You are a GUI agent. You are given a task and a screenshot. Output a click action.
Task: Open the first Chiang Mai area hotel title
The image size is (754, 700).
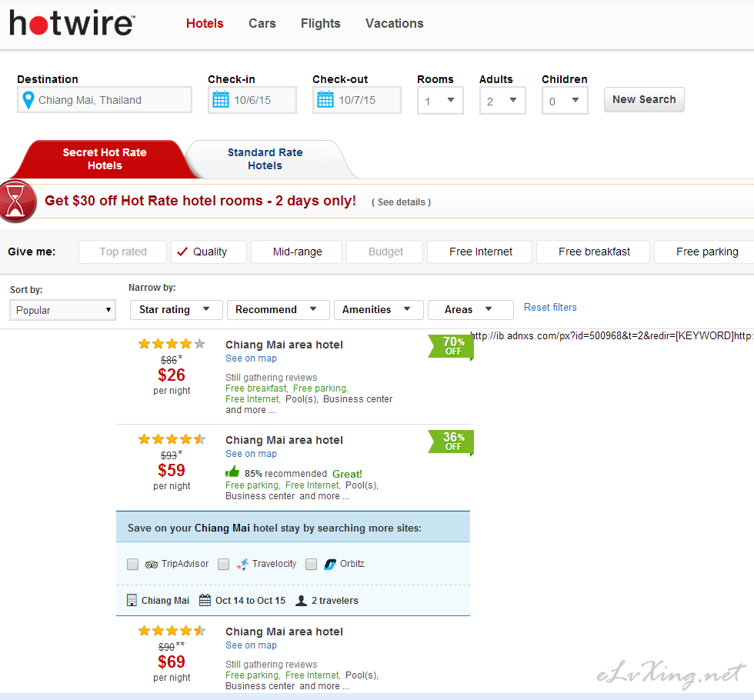(284, 345)
